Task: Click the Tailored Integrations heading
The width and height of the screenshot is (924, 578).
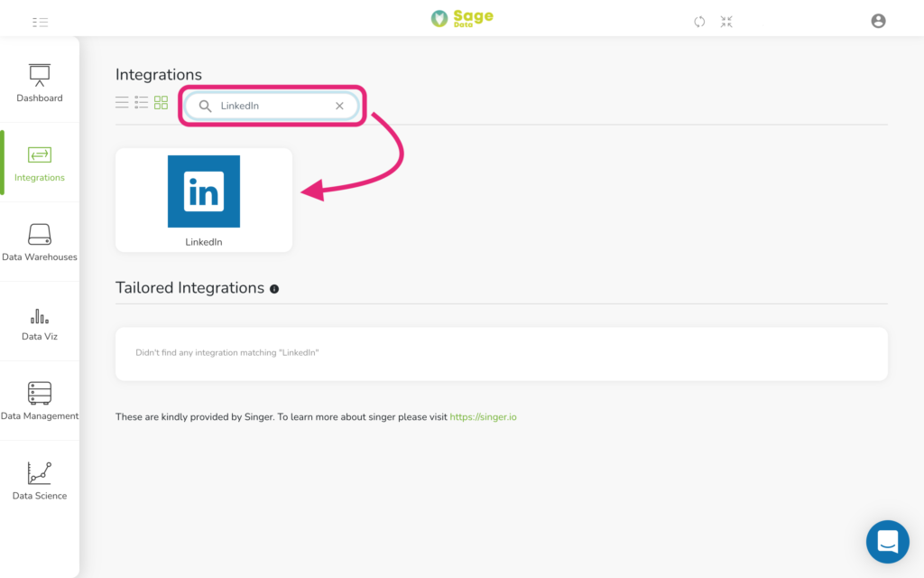Action: 189,288
